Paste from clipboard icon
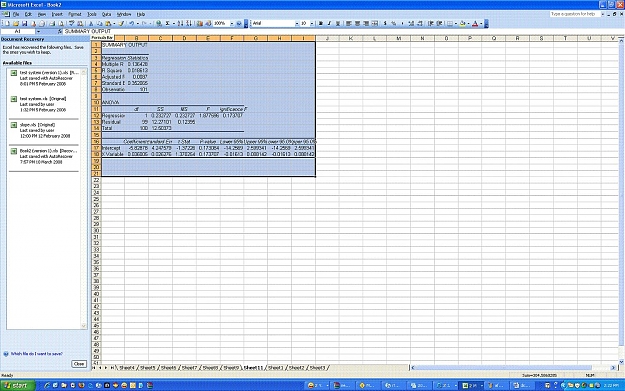Viewport: 625px width, 391px height. click(108, 24)
